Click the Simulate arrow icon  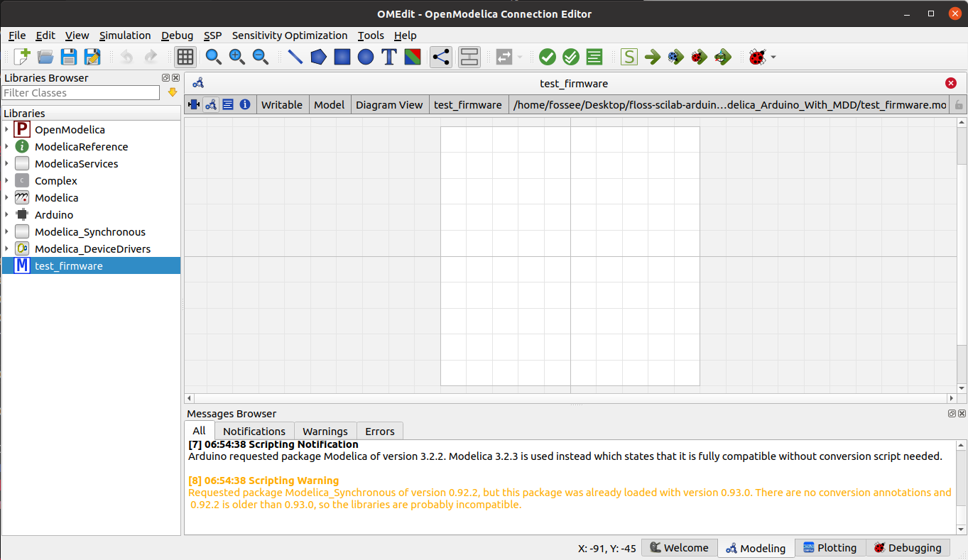point(653,57)
